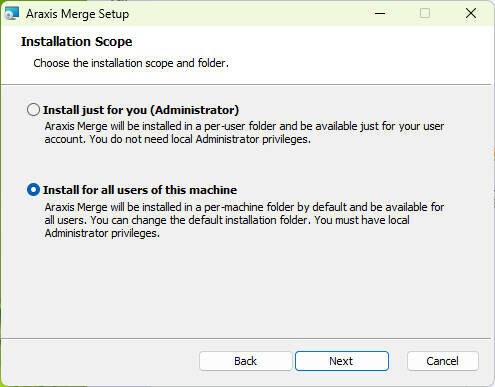Cancel the Araxis Merge installation
This screenshot has width=495, height=387.
tap(443, 361)
